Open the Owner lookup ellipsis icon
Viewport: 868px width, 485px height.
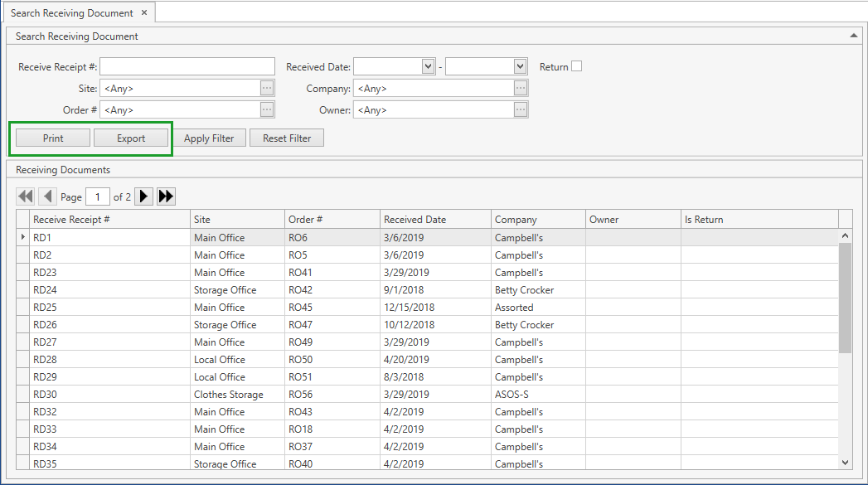coord(521,109)
